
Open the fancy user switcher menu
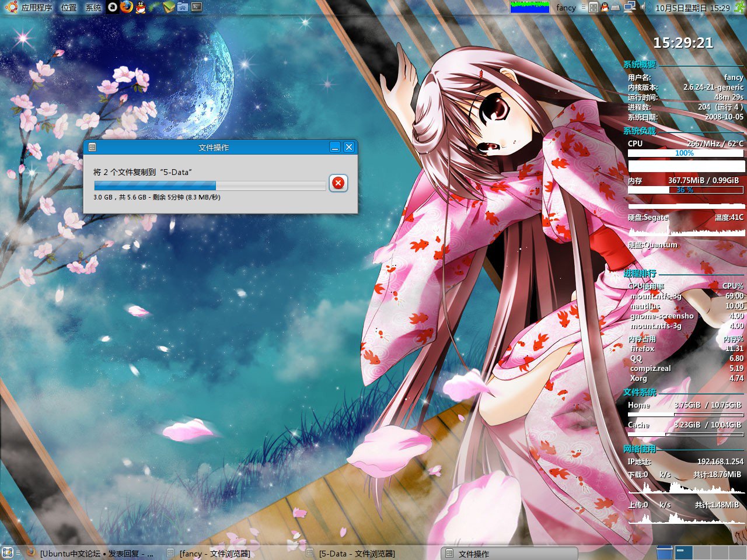pos(566,8)
